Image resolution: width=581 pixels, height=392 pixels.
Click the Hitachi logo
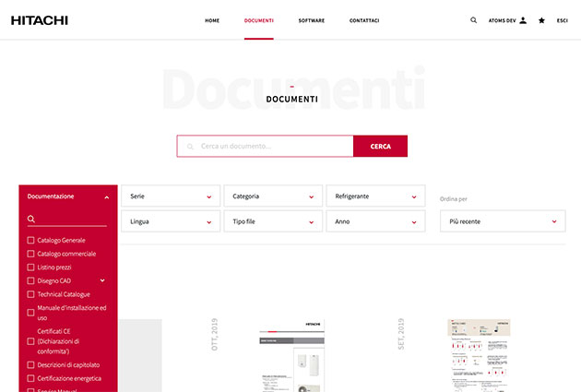[40, 20]
